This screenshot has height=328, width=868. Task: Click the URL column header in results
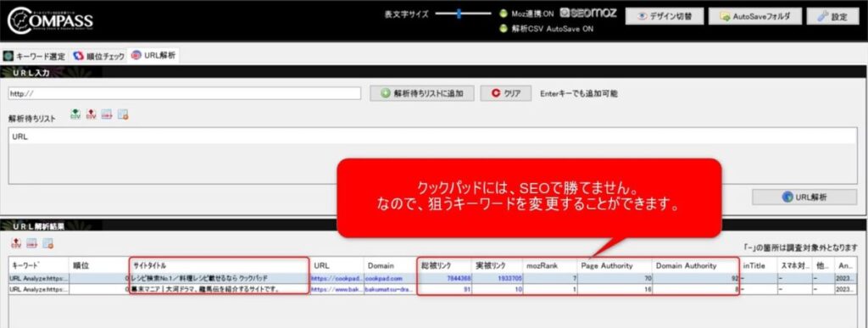337,265
